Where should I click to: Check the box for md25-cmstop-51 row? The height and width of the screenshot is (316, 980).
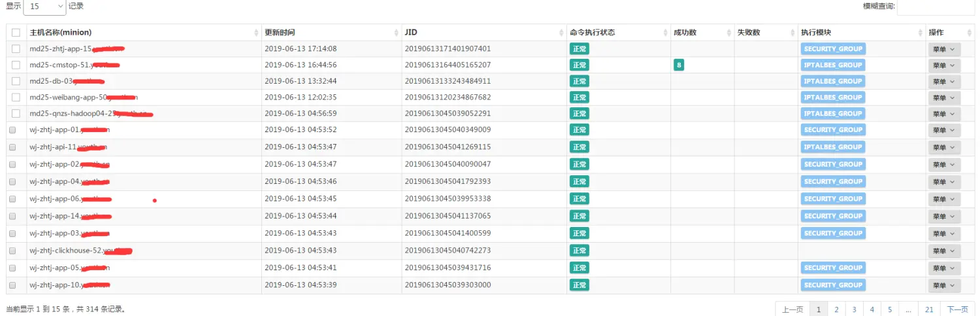[x=16, y=65]
